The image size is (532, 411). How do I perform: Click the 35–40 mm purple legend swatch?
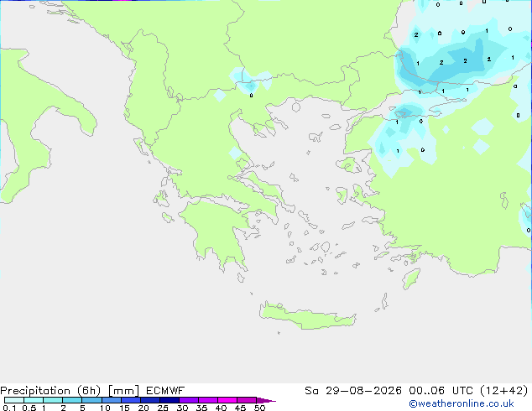(208, 400)
